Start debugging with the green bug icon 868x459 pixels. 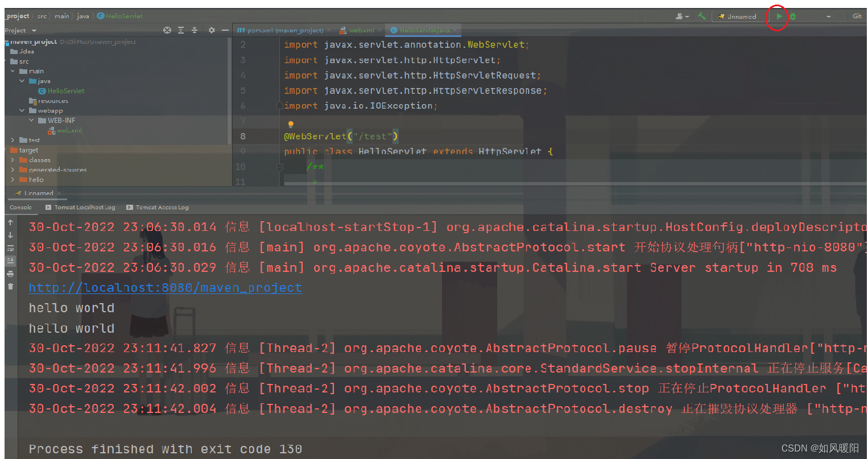tap(793, 16)
